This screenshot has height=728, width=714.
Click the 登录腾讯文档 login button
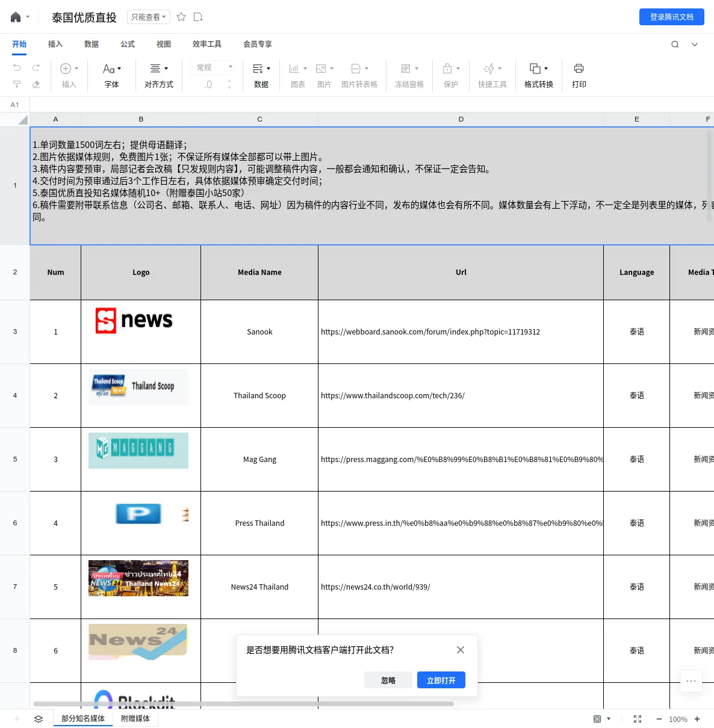click(x=672, y=17)
